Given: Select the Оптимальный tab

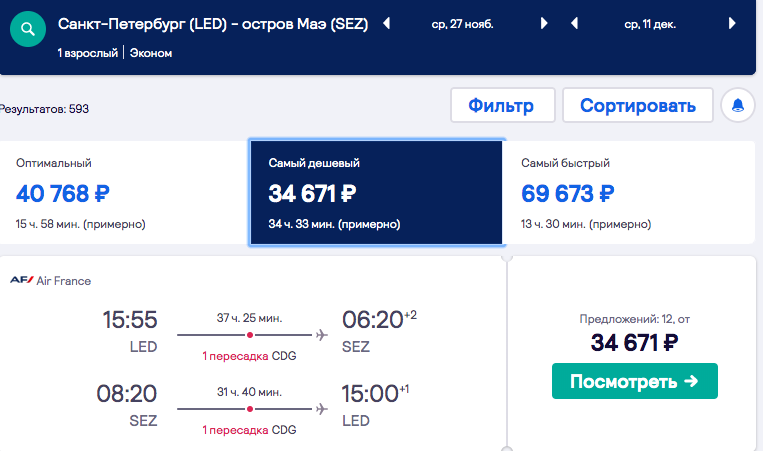Looking at the screenshot, I should point(124,193).
